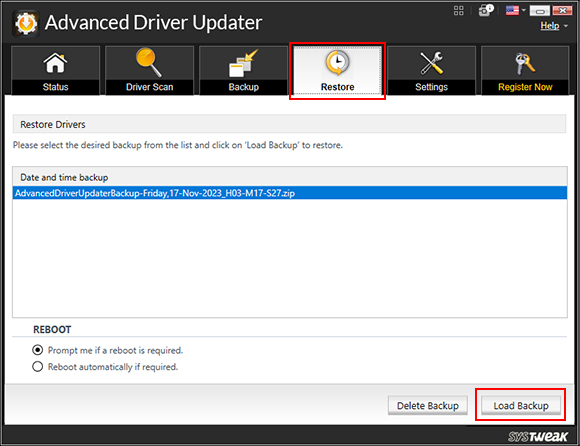Open the Help link
580x446 pixels.
click(550, 26)
